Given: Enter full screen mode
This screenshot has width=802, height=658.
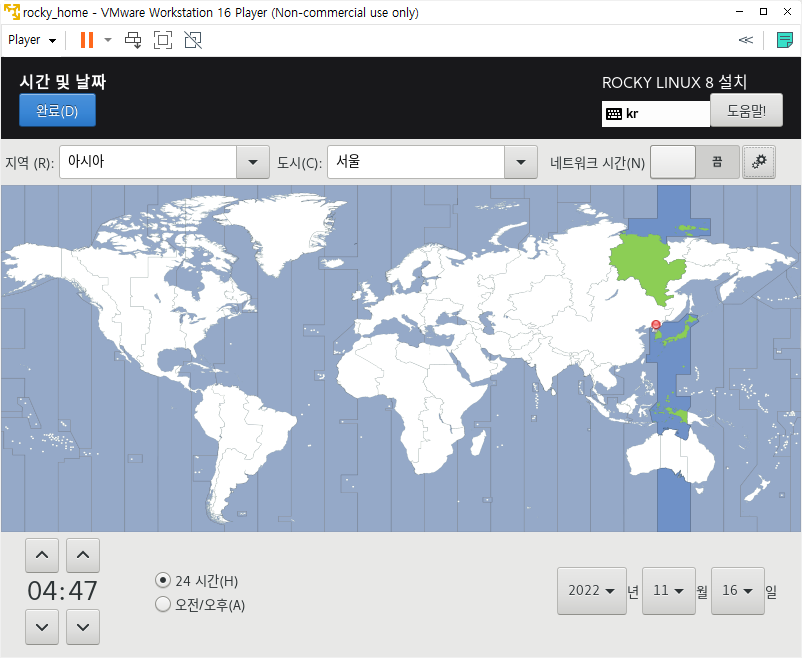Looking at the screenshot, I should coord(163,40).
